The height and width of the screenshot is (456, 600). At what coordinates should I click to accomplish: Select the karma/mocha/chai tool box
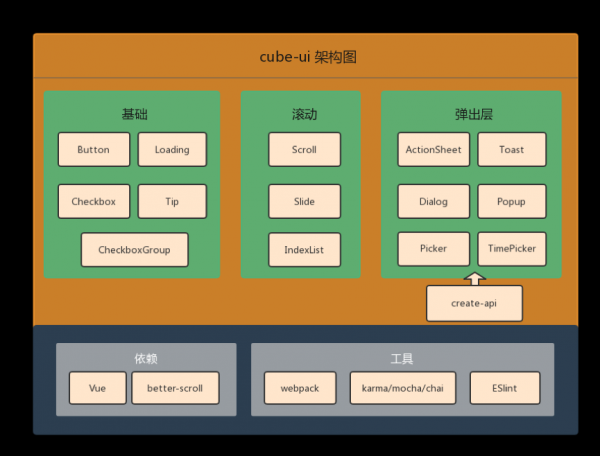pyautogui.click(x=403, y=388)
